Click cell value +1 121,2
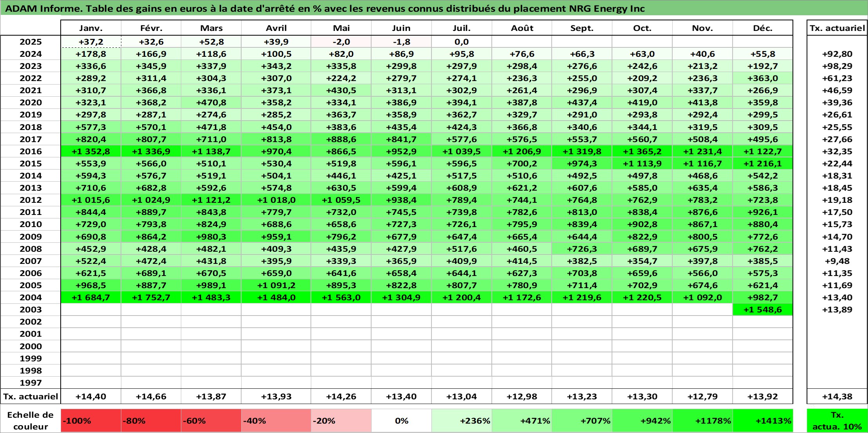The height and width of the screenshot is (433, 868). (x=211, y=200)
